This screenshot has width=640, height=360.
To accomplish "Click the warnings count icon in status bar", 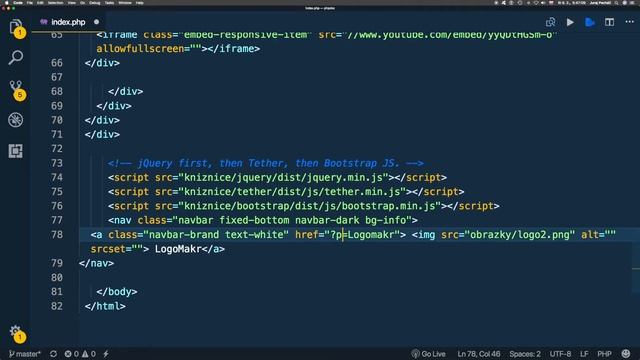I will [x=89, y=354].
